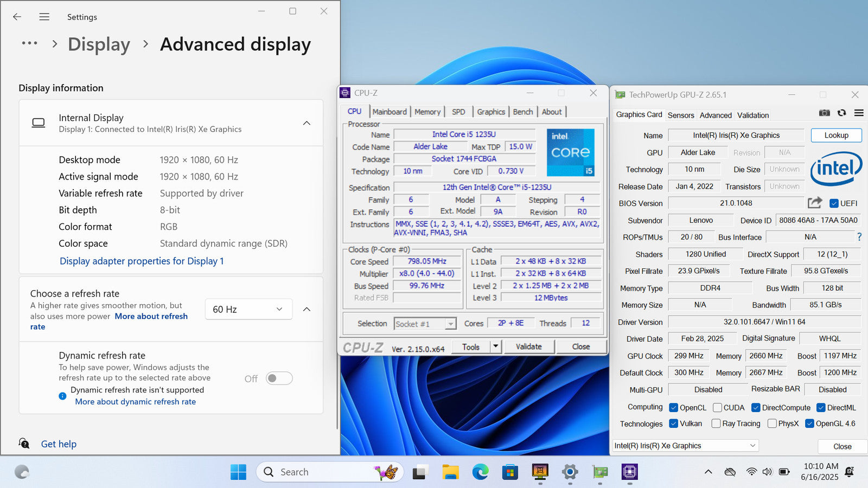Open the Settings navigation hamburger menu
This screenshot has width=868, height=488.
[44, 17]
